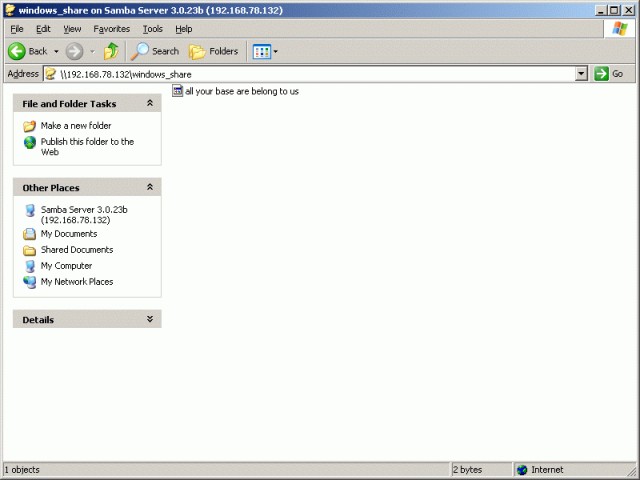Collapse the Other Places panel

pos(150,187)
